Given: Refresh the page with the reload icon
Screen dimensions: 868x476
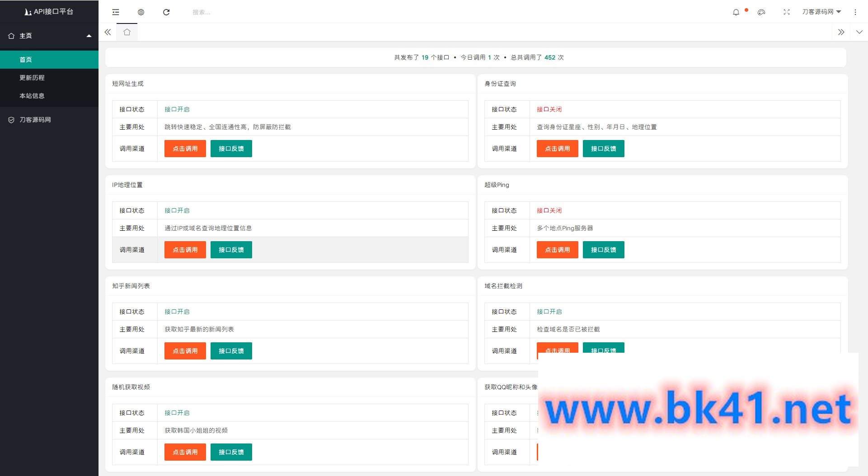Looking at the screenshot, I should point(166,12).
